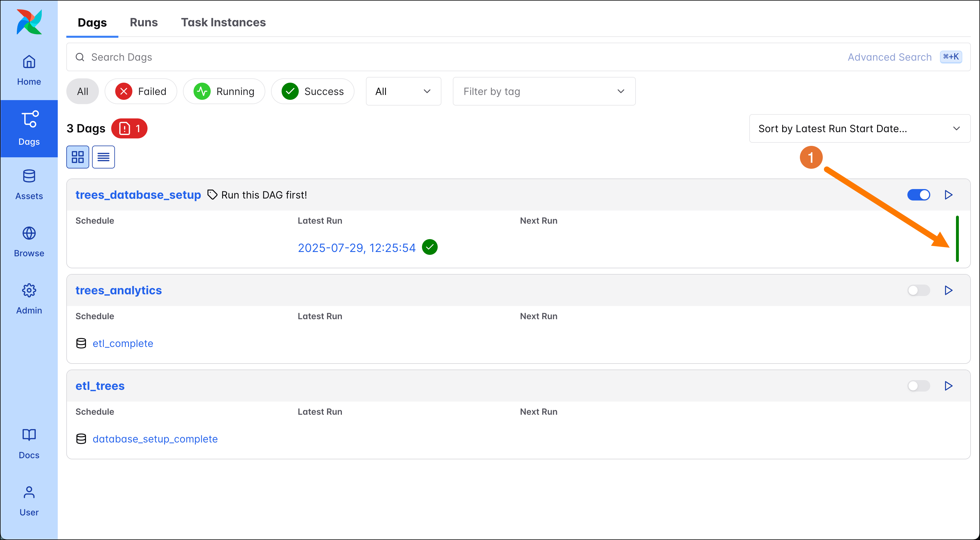Image resolution: width=980 pixels, height=540 pixels.
Task: Expand the All state filter dropdown
Action: pos(403,91)
